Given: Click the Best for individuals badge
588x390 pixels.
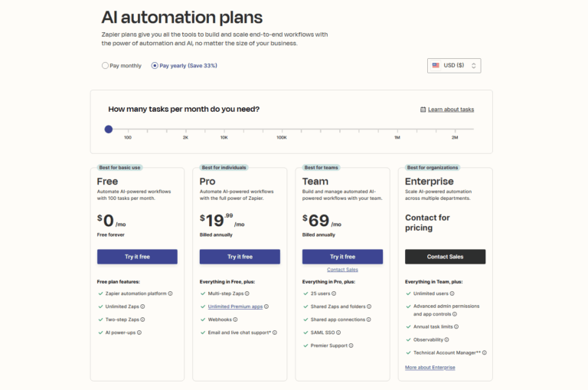Looking at the screenshot, I should click(x=224, y=168).
